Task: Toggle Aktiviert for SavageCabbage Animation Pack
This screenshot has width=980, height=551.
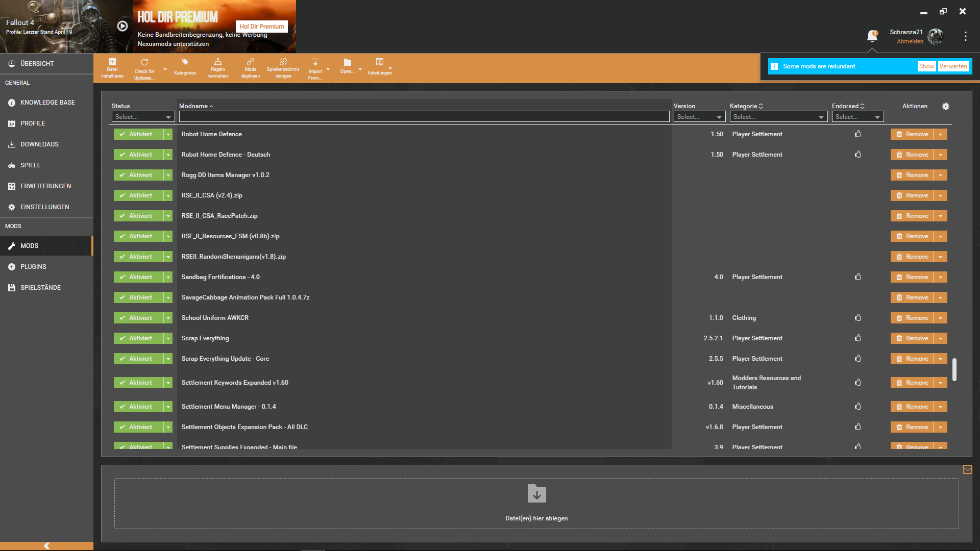Action: click(x=138, y=297)
